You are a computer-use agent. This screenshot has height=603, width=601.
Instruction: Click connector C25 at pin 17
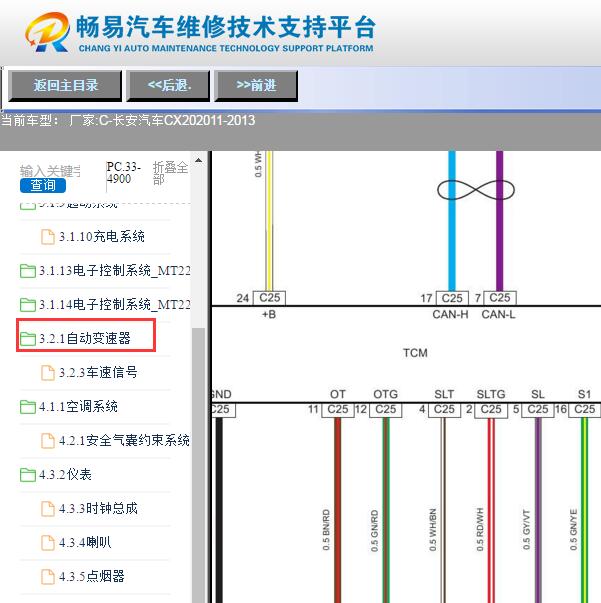(452, 298)
